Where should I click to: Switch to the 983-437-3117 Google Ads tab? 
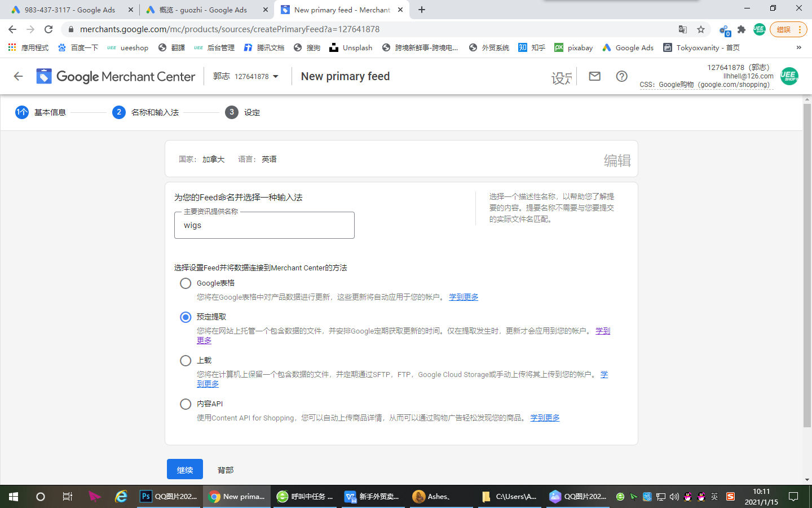[x=69, y=10]
